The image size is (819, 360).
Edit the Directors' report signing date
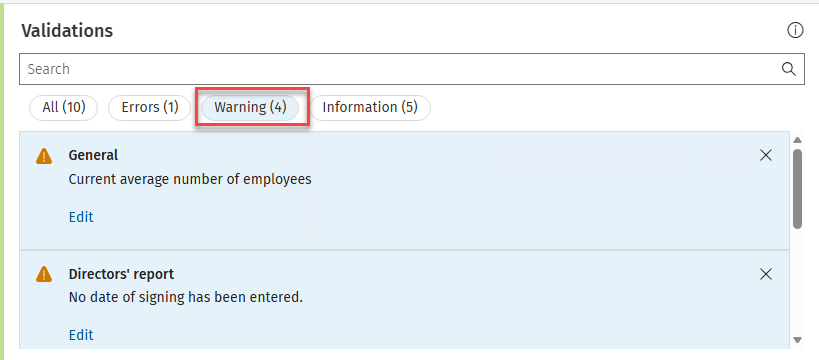coord(81,335)
